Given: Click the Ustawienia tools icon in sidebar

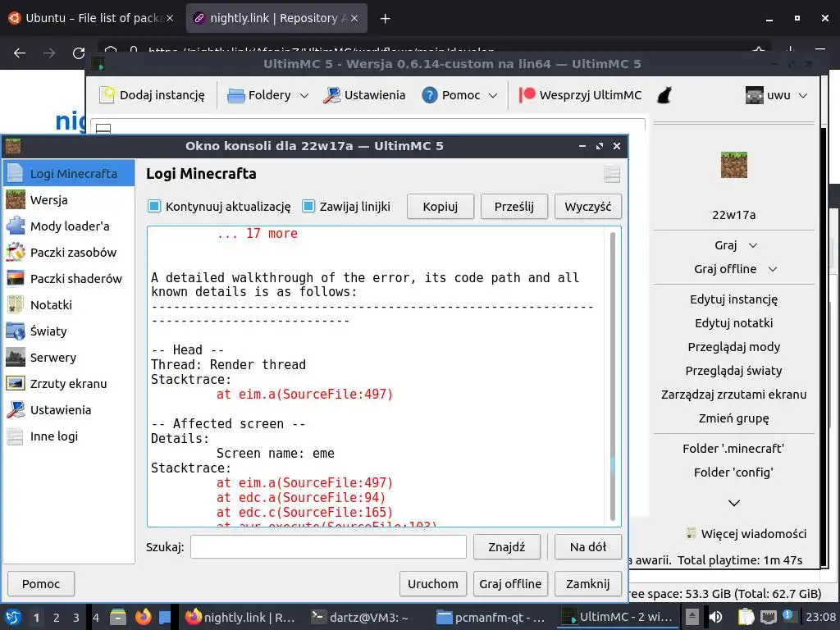Looking at the screenshot, I should click(x=16, y=410).
